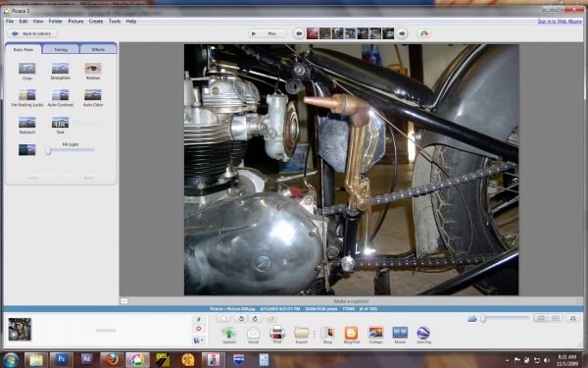Click the Fill Light slider
The width and height of the screenshot is (588, 368).
click(71, 150)
